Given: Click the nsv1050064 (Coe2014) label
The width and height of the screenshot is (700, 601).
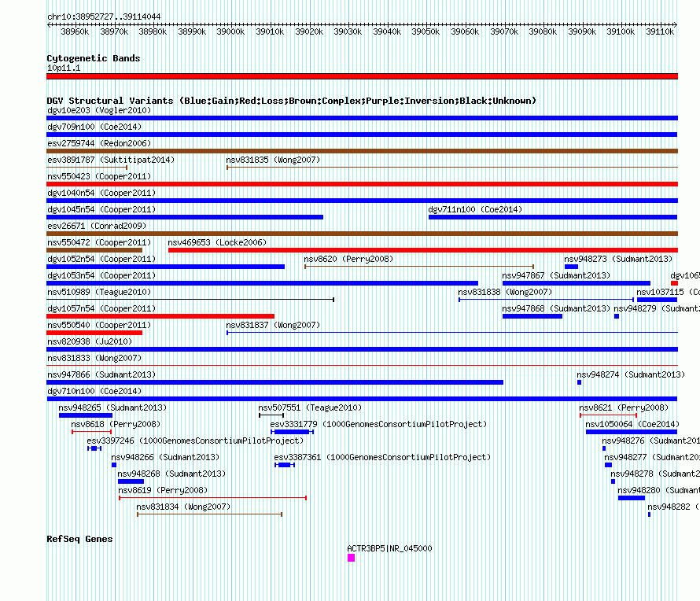Looking at the screenshot, I should coord(632,424).
